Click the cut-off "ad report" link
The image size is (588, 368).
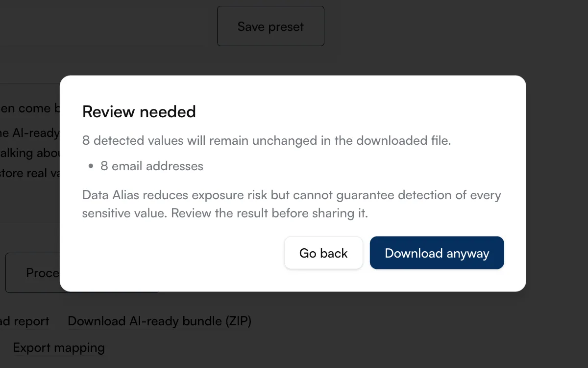(24, 321)
